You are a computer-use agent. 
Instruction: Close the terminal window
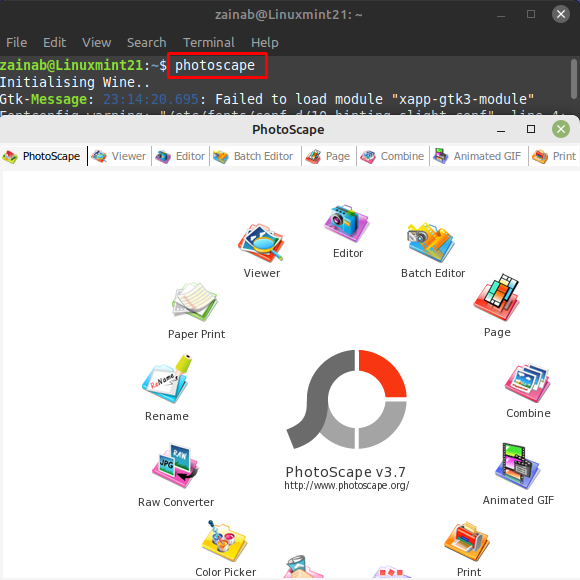[x=561, y=14]
